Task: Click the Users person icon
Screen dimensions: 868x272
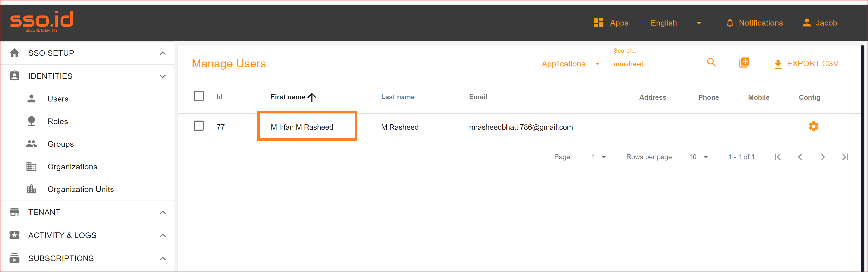Action: click(31, 98)
